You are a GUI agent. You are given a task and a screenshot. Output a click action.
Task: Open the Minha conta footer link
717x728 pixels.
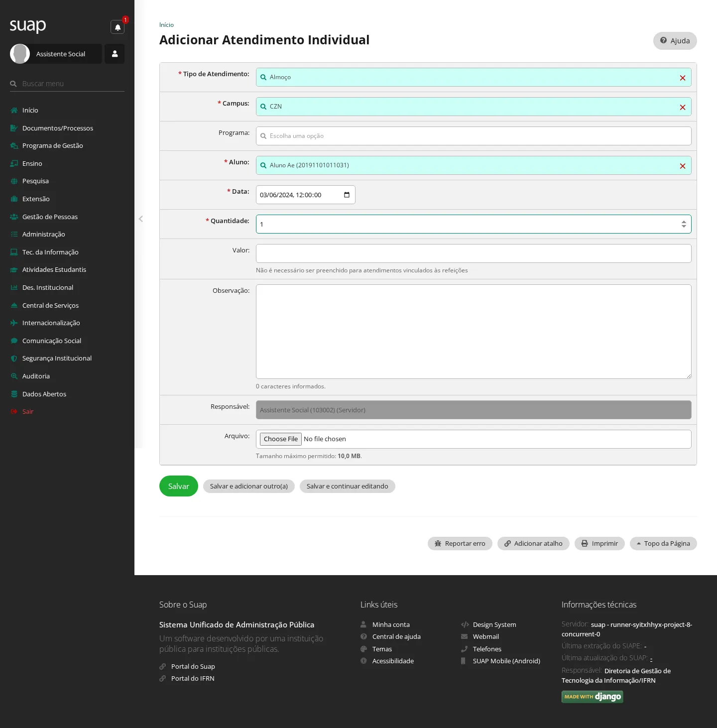pos(391,624)
